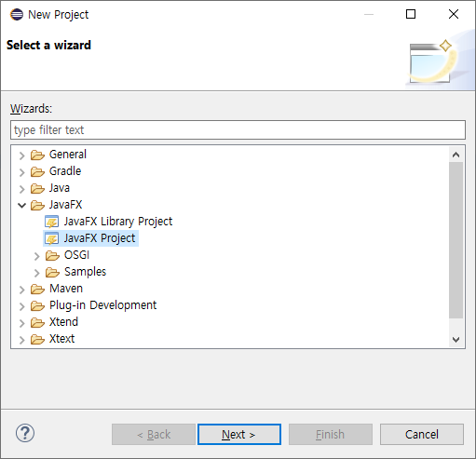Select the JavaFX label
476x459 pixels.
(x=65, y=205)
